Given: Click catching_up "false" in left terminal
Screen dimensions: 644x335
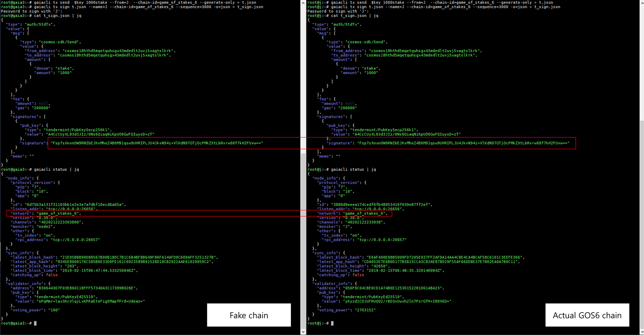Looking at the screenshot, I should (x=52, y=275).
